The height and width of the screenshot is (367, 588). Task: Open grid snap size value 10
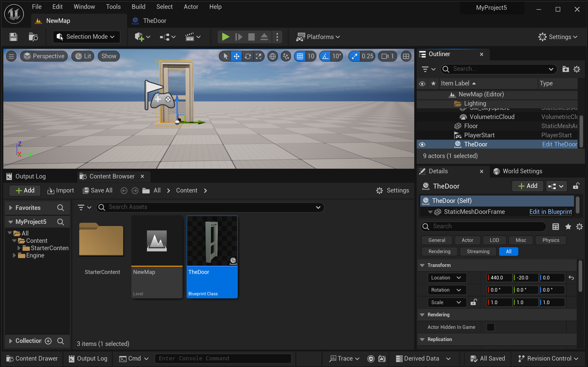pyautogui.click(x=311, y=56)
